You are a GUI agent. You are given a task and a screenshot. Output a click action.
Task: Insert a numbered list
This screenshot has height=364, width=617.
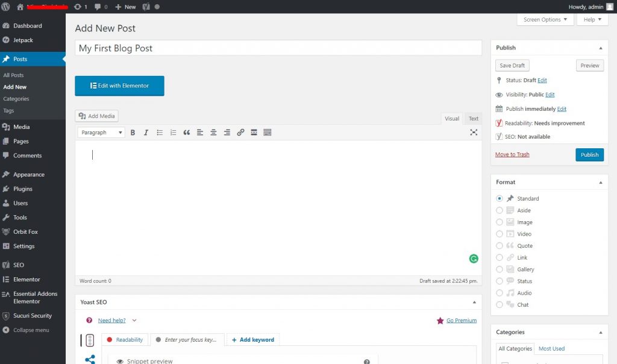tap(173, 133)
